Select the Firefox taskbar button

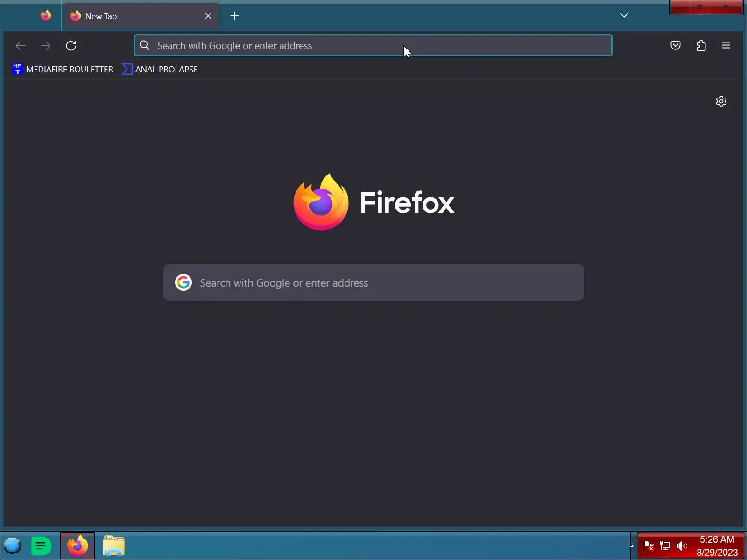click(78, 546)
